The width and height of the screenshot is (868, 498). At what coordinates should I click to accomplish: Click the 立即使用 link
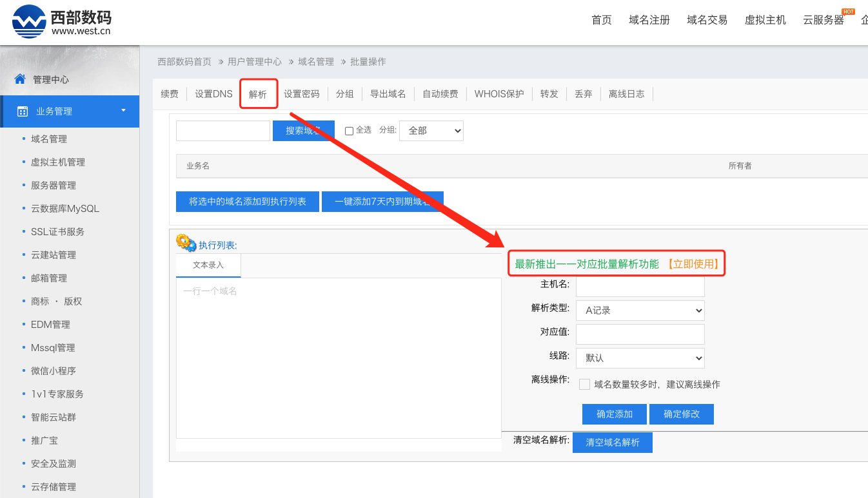[693, 264]
